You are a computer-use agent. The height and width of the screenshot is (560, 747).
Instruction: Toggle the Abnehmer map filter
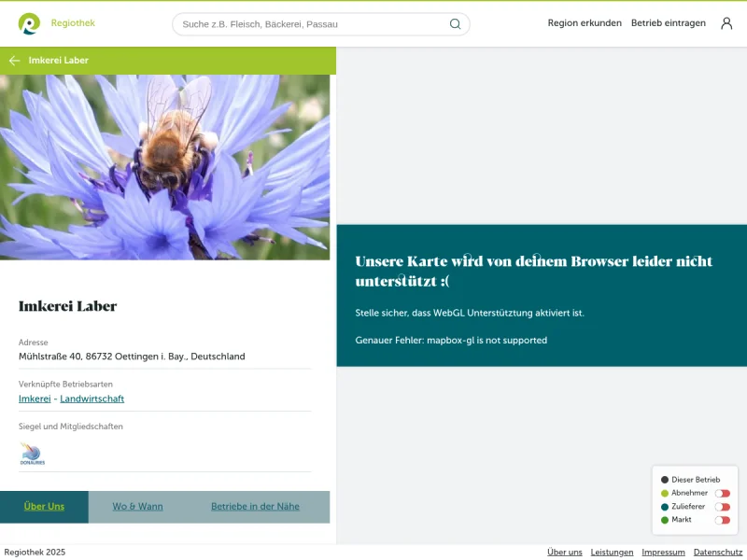pyautogui.click(x=722, y=493)
